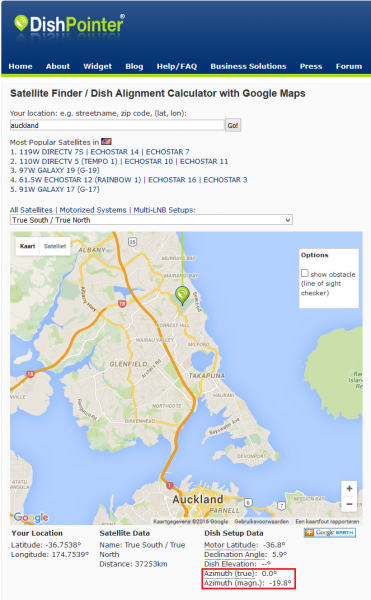Zoom in the map with plus button

click(x=349, y=489)
